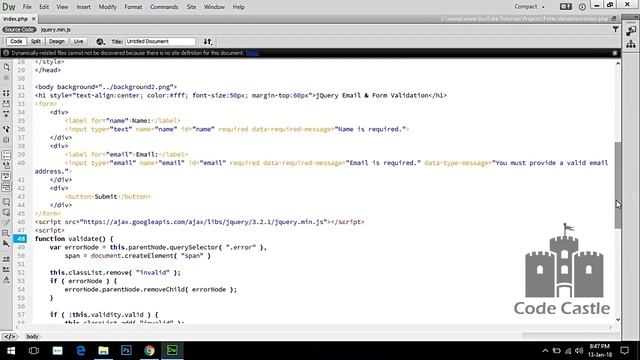Select the Source Code related file
The image size is (640, 360).
(x=19, y=29)
